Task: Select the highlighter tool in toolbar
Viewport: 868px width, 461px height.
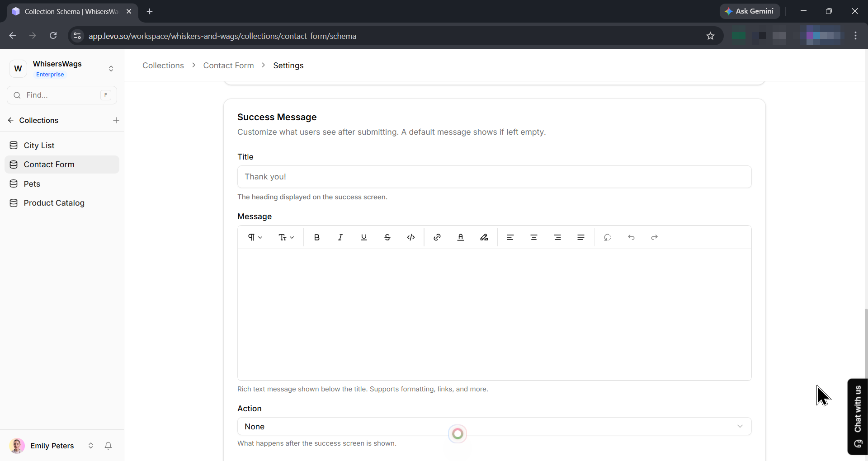Action: 484,237
